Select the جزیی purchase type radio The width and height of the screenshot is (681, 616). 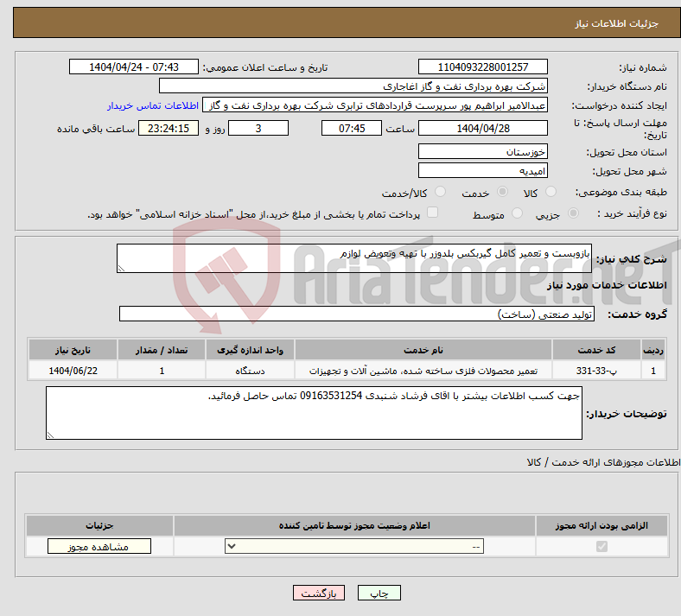click(573, 213)
